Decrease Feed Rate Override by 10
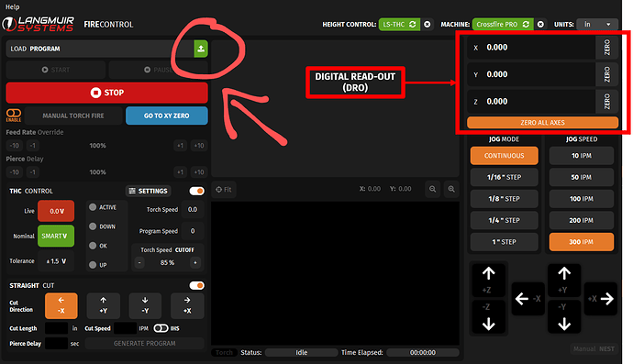This screenshot has width=633, height=364. click(x=14, y=146)
